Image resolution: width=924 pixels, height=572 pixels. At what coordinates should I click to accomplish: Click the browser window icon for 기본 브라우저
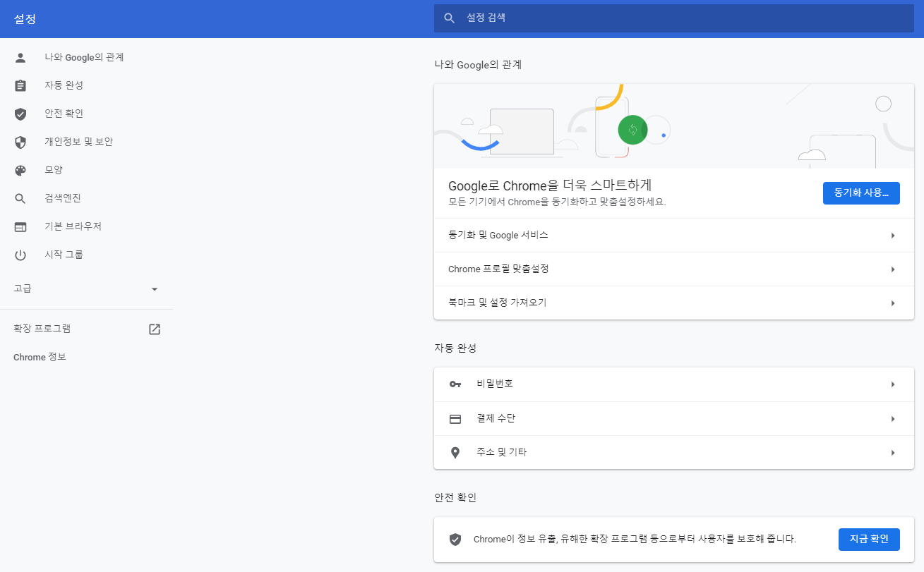click(20, 226)
